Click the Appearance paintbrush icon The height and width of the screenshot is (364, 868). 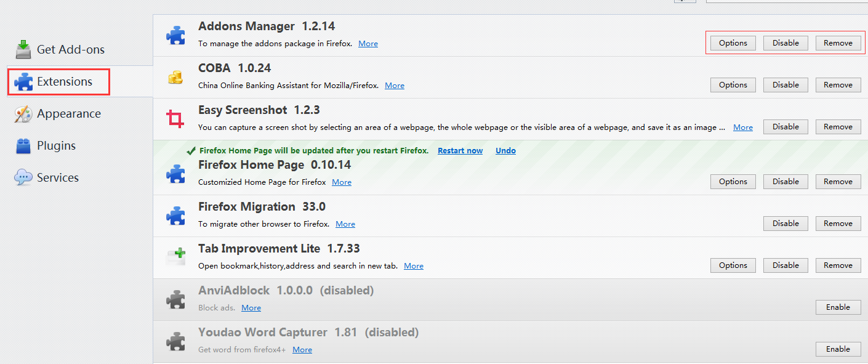point(23,113)
